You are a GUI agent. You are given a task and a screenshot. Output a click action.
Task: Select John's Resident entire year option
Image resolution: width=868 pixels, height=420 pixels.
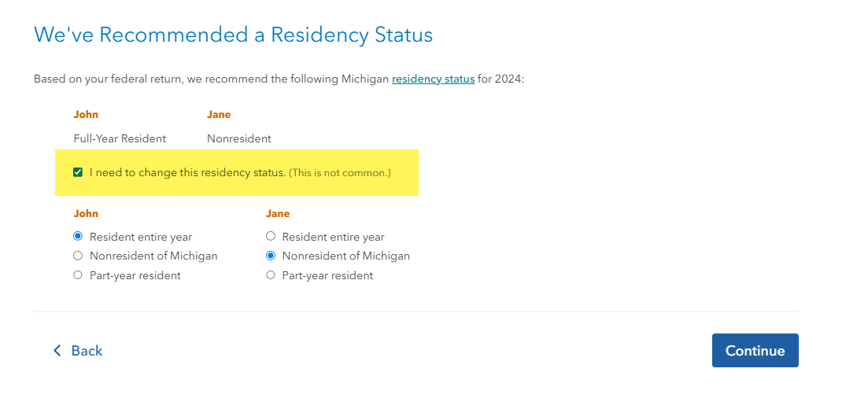(x=78, y=237)
